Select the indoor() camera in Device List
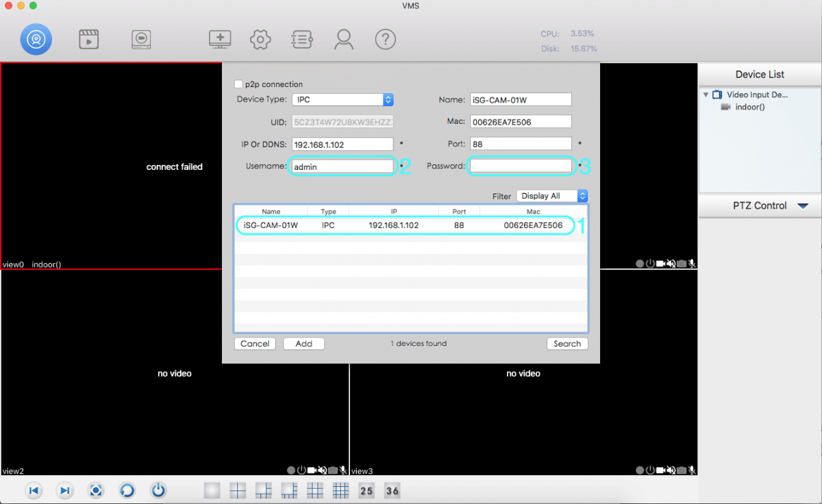This screenshot has height=504, width=822. 749,107
